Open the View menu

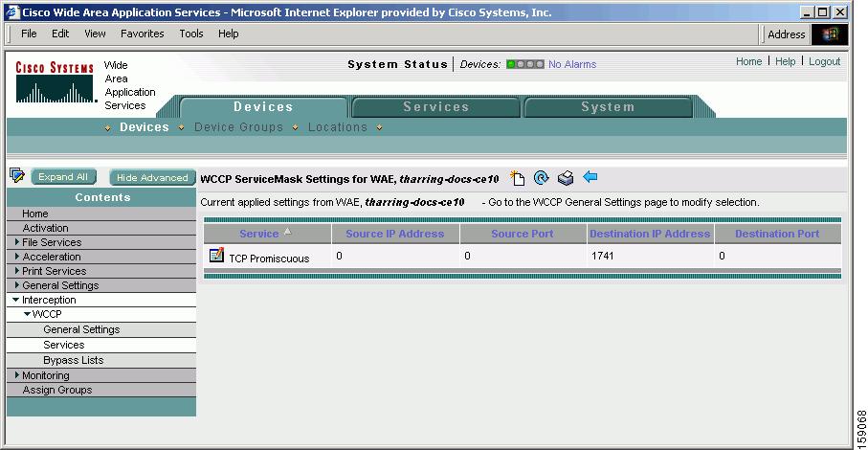point(95,34)
